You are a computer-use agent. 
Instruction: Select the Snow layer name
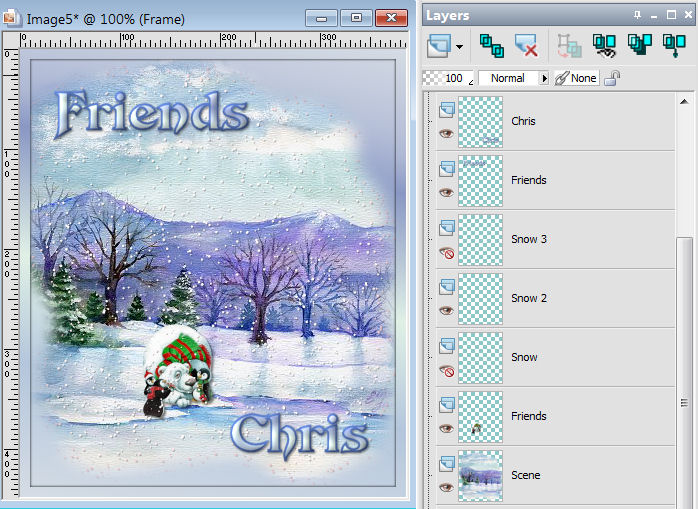click(524, 357)
